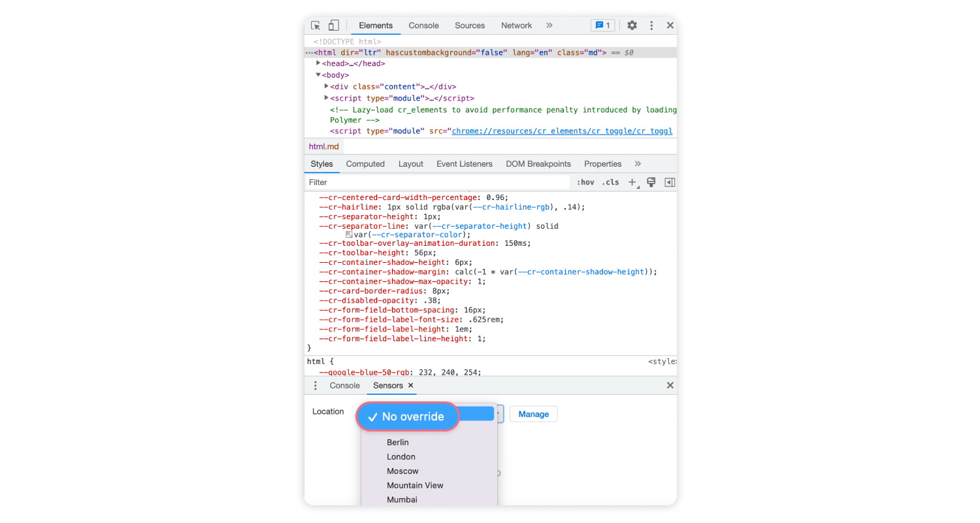Select the inspect element cursor tool
The width and height of the screenshot is (980, 523).
[316, 25]
